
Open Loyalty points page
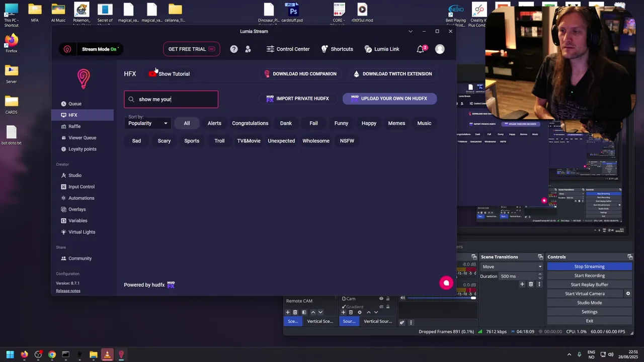[x=83, y=149]
